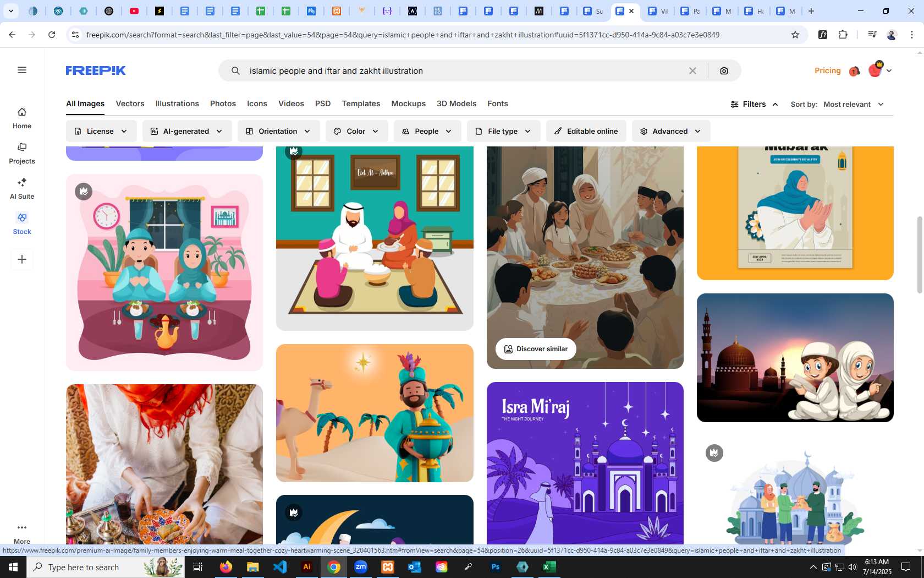Click premium crown badge on zakat mosque illustration

click(714, 453)
